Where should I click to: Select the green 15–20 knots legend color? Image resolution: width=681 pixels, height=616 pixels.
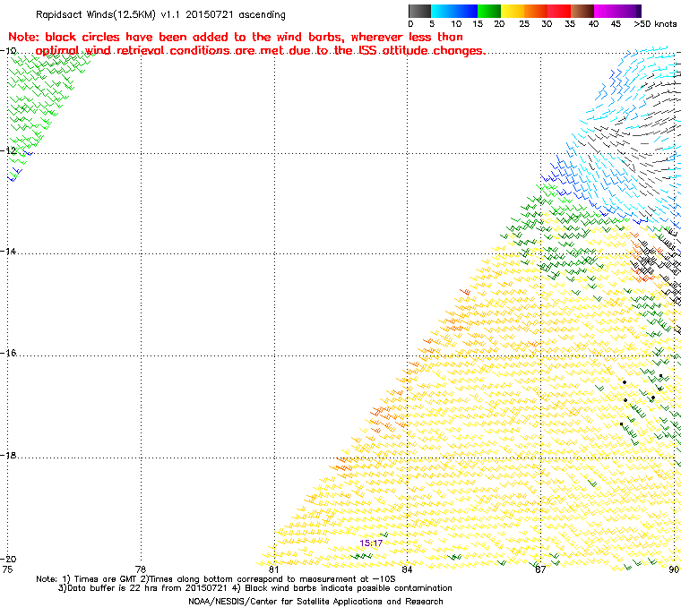click(x=489, y=12)
